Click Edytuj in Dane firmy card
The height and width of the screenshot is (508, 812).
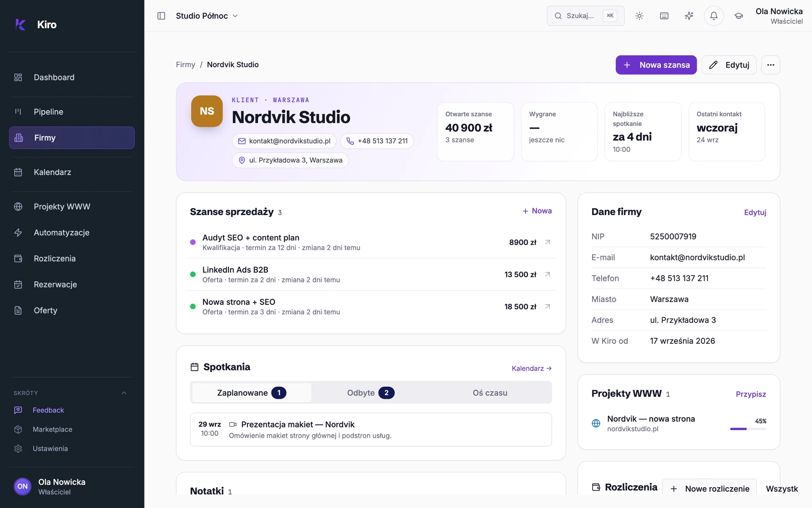(755, 212)
